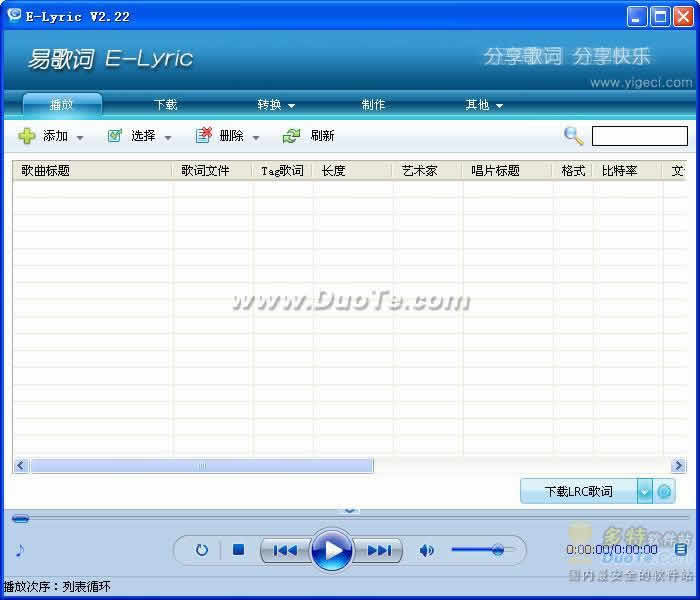Collapse the panel with the chevron expander

pos(350,509)
